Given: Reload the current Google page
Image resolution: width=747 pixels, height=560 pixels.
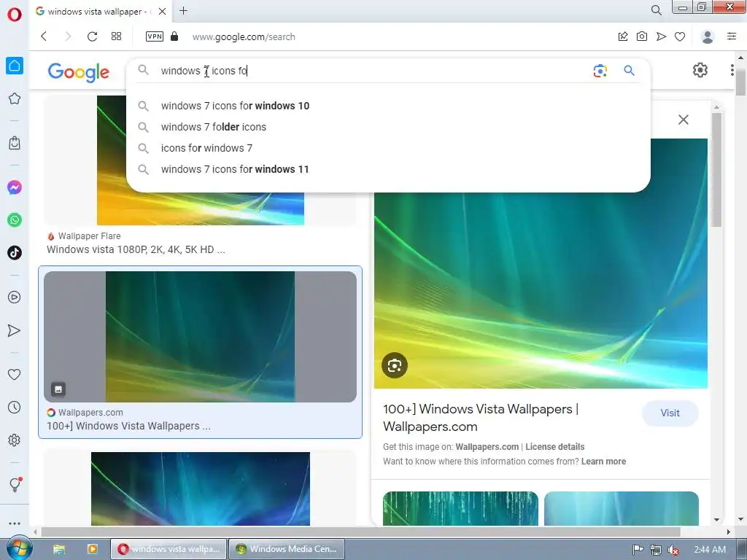Looking at the screenshot, I should (x=92, y=36).
